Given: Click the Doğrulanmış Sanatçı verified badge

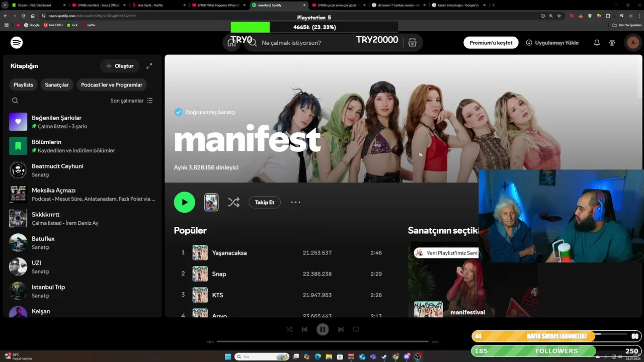Looking at the screenshot, I should coord(179,112).
